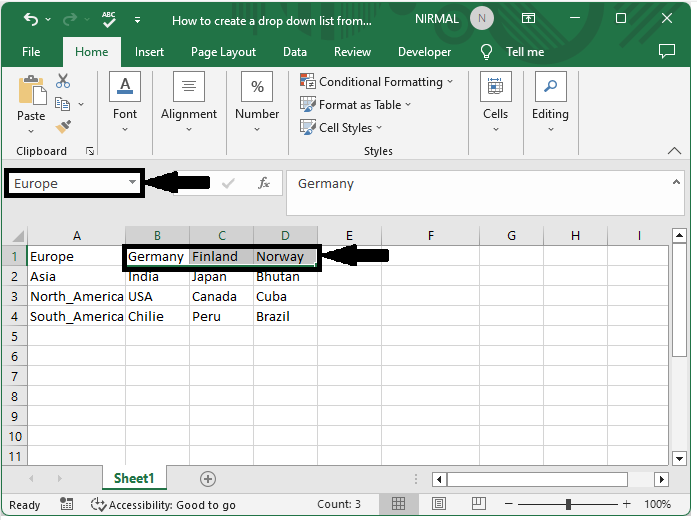Click the Copy icon
The height and width of the screenshot is (520, 697).
pyautogui.click(x=62, y=104)
